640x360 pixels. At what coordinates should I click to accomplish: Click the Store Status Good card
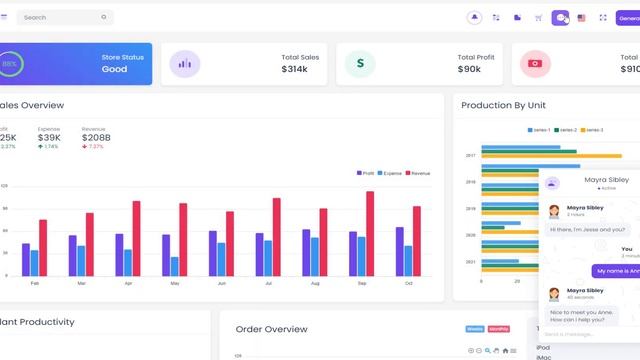pos(76,64)
